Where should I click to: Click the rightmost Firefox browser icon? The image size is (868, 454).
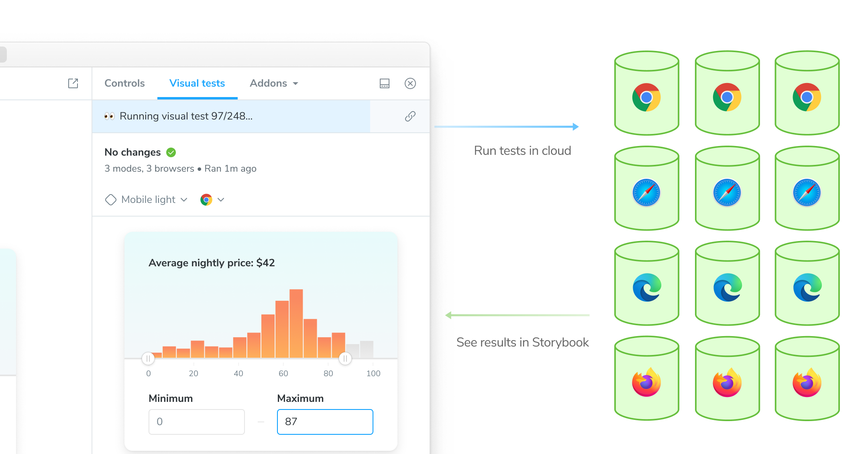tap(807, 383)
